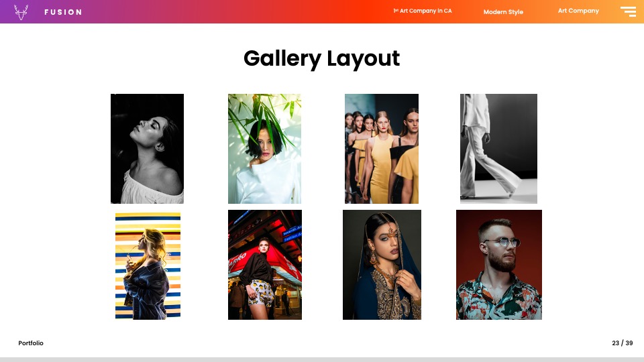Open black-and-white woman portrait thumbnail
Viewport: 644px width, 362px height.
point(147,149)
